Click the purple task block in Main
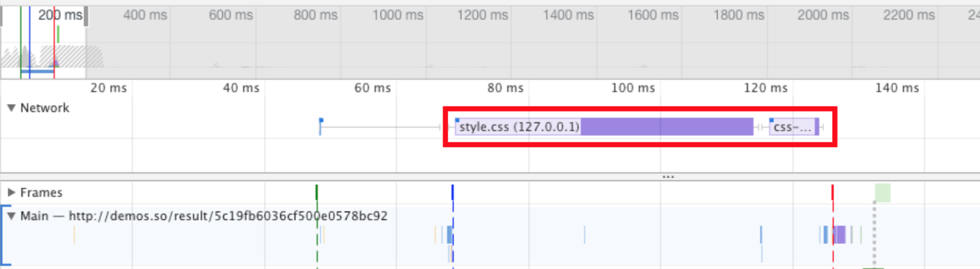 coord(840,234)
